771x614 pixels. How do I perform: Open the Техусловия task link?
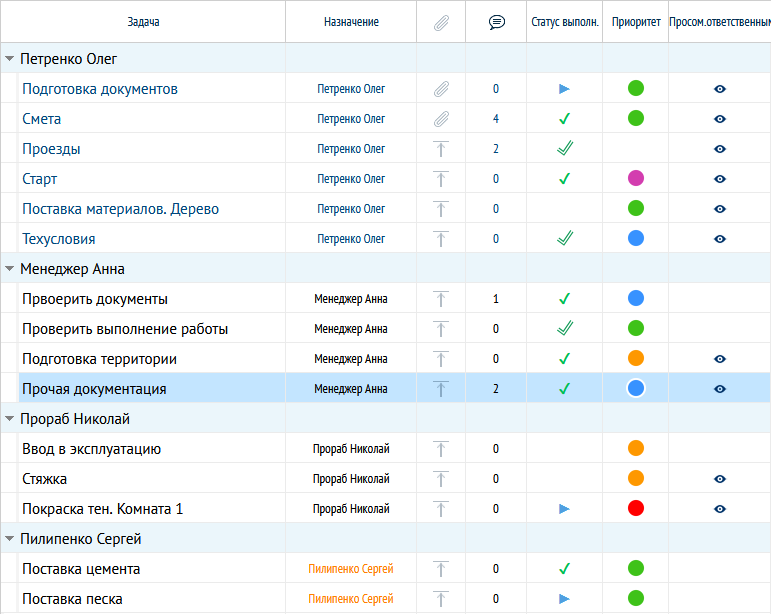(59, 239)
